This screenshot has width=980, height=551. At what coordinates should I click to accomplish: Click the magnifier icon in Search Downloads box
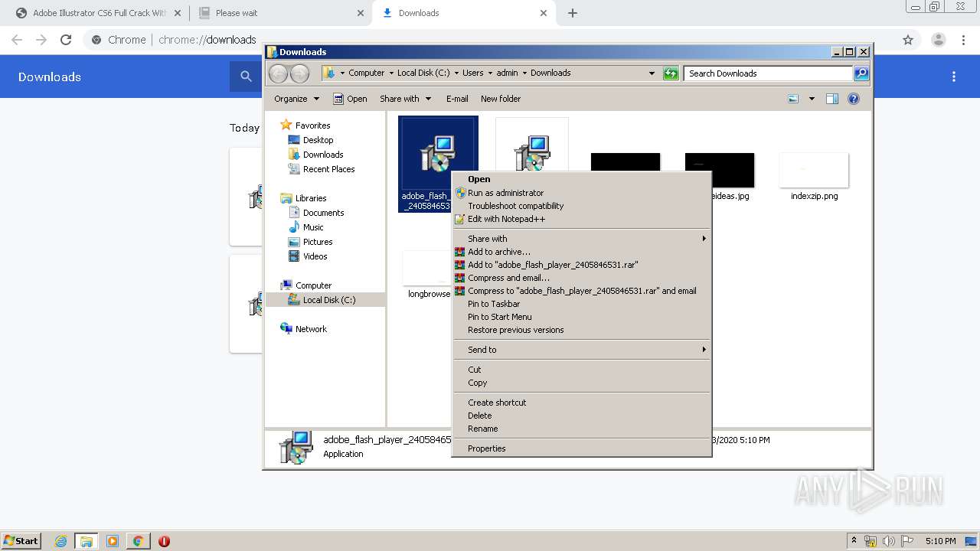[x=861, y=73]
